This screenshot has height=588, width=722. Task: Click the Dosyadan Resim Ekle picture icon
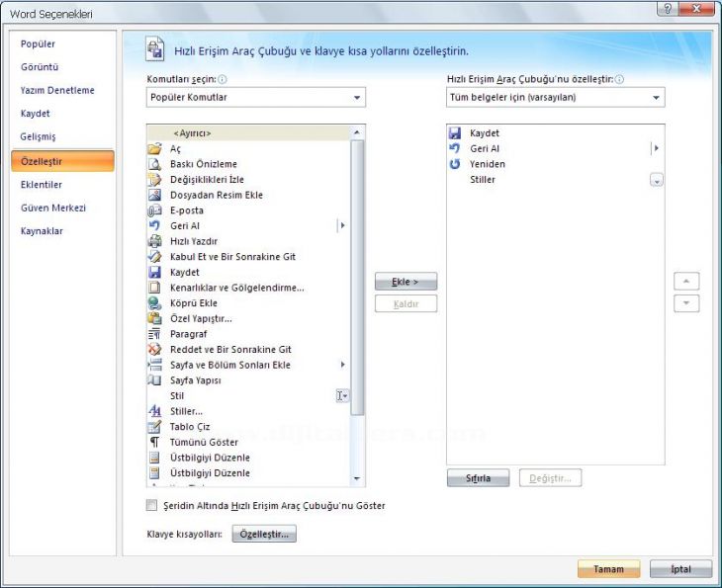pyautogui.click(x=154, y=195)
